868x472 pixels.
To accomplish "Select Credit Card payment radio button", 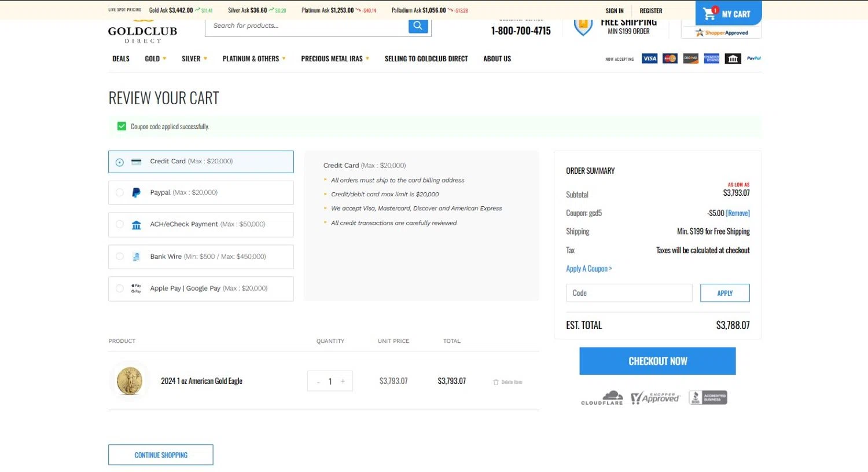I will tap(120, 162).
